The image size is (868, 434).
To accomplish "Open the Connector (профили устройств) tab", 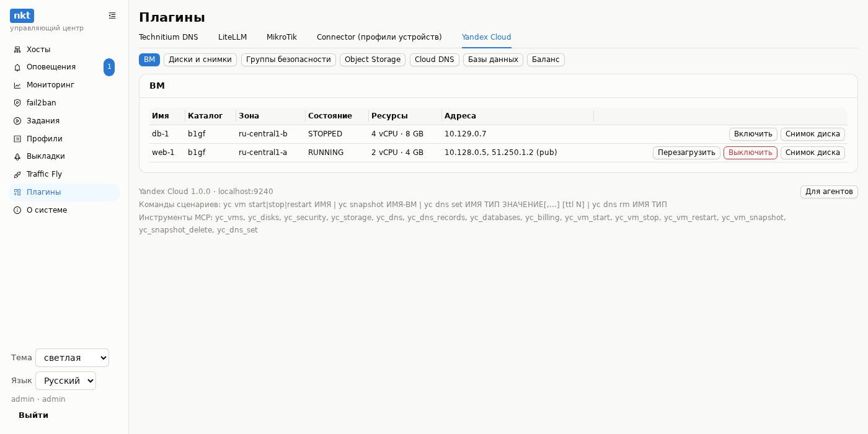I will pyautogui.click(x=379, y=37).
